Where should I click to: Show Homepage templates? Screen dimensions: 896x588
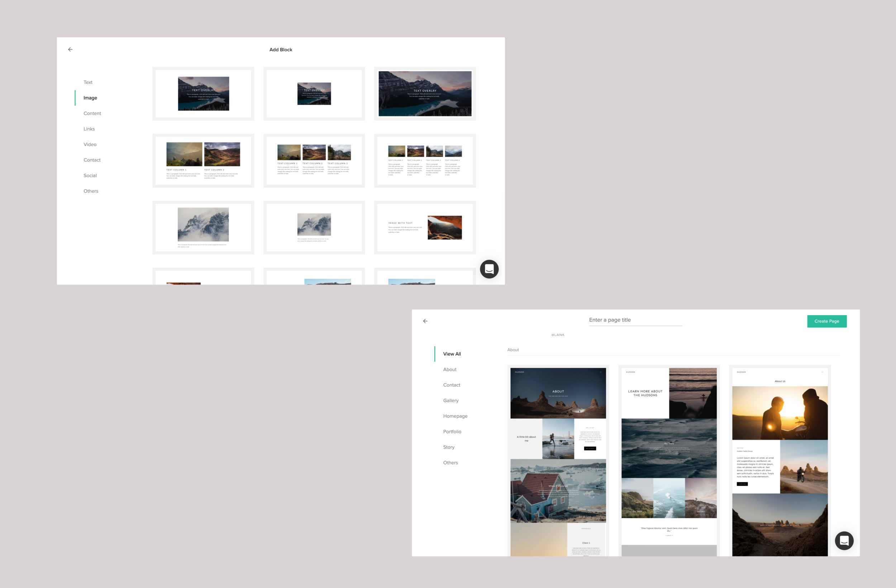coord(455,416)
